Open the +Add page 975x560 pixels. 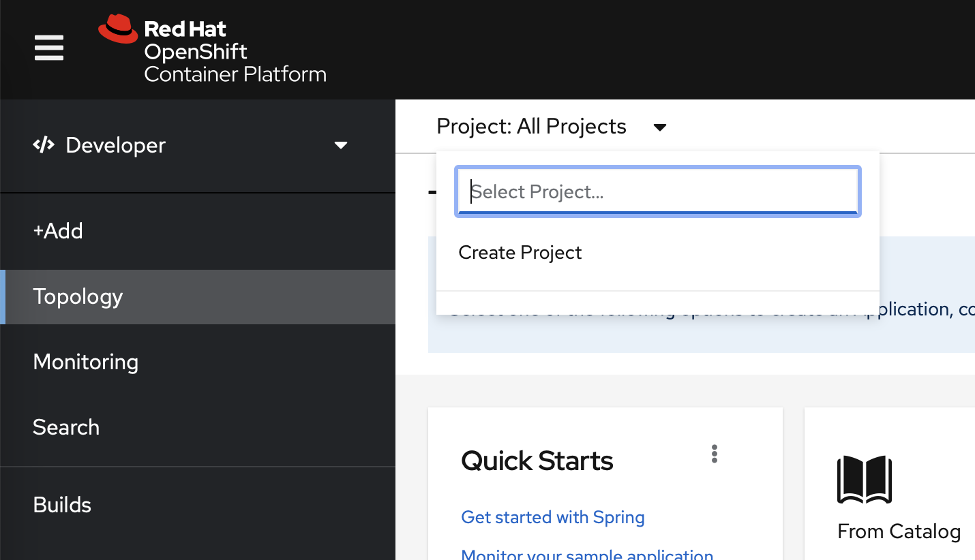(x=198, y=231)
